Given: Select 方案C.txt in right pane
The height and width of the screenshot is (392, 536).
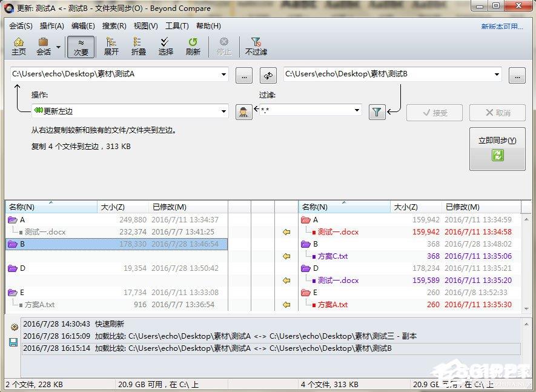Looking at the screenshot, I should coord(410,256).
